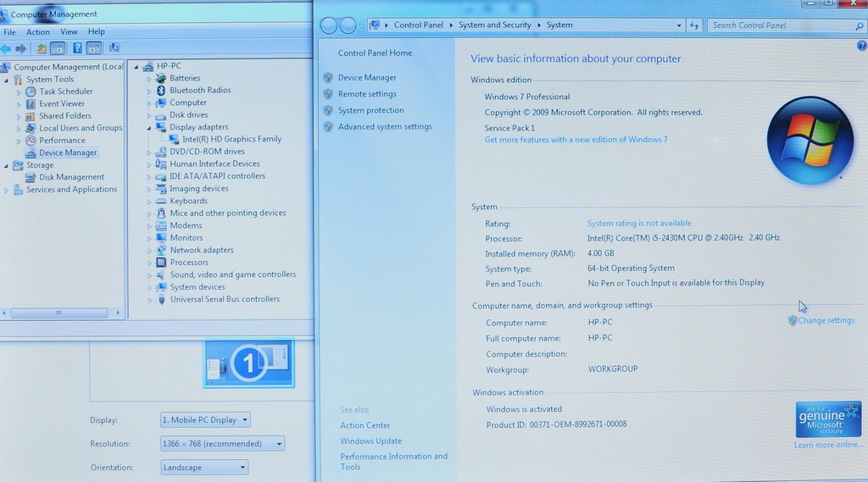
Task: Expand Services and Applications node
Action: pos(7,190)
